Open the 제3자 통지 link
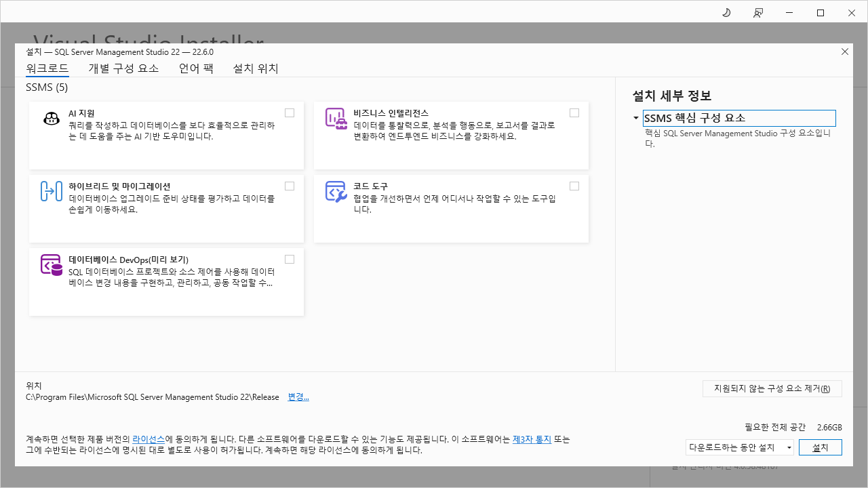Viewport: 868px width, 488px height. tap(532, 439)
